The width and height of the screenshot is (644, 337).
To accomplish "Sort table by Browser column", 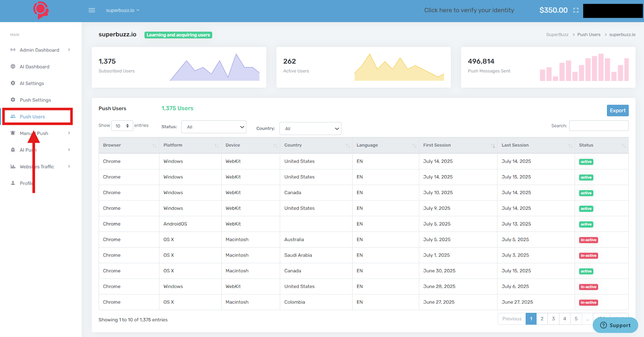I will pyautogui.click(x=129, y=145).
